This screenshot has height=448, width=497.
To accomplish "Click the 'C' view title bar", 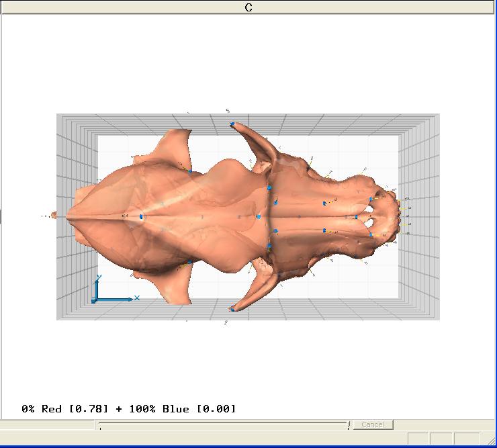I will tap(248, 7).
